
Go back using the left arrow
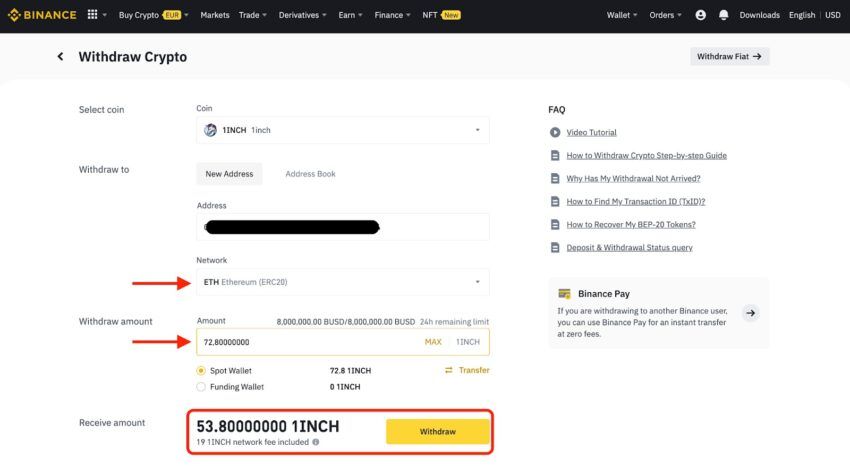click(60, 56)
